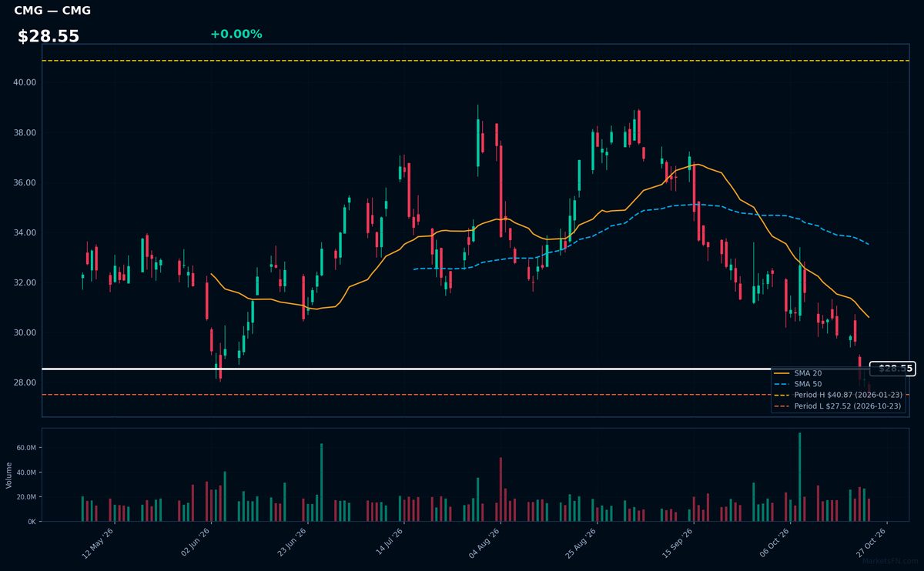Click the 32.00 price axis label
The width and height of the screenshot is (924, 571).
coord(25,282)
